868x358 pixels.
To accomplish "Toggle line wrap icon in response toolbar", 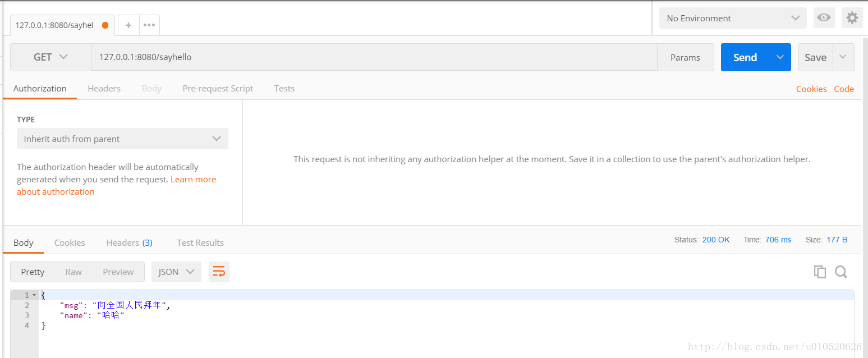I will (x=219, y=272).
